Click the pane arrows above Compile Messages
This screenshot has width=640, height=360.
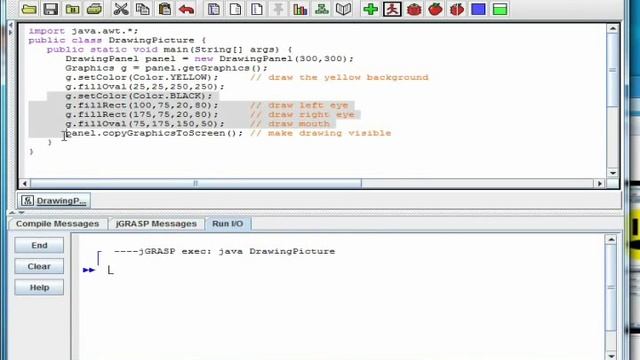tap(16, 213)
